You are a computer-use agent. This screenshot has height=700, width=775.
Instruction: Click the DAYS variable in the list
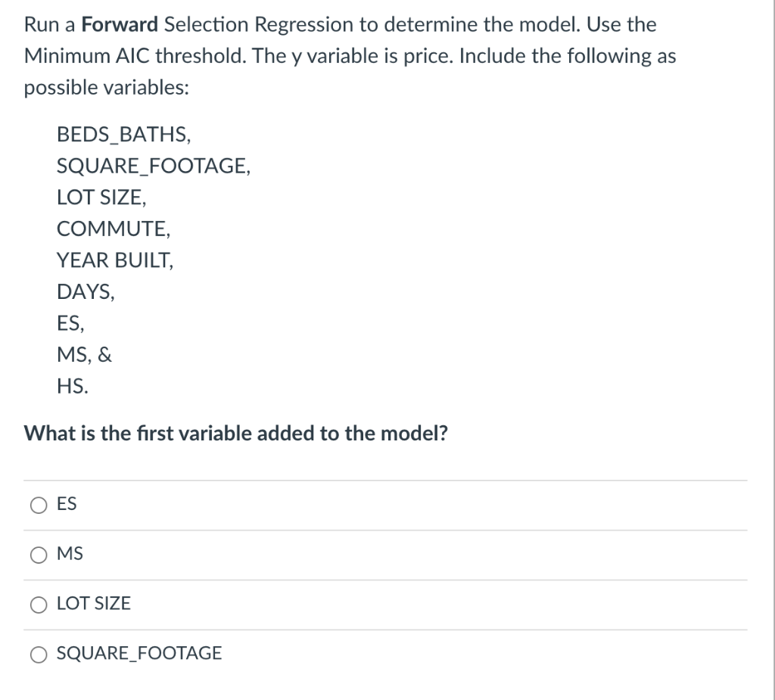[x=85, y=291]
